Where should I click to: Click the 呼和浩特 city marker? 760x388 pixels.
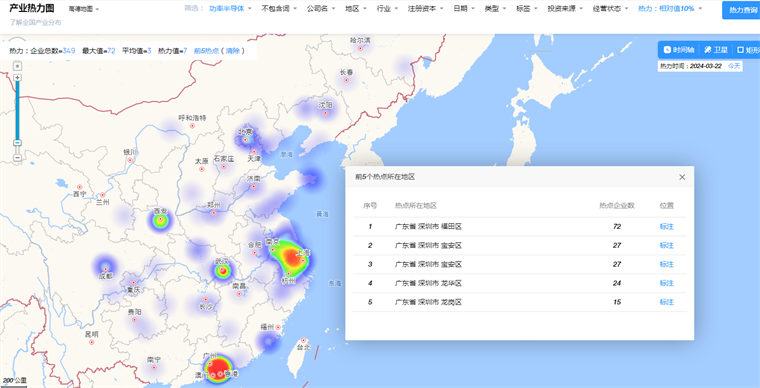pyautogui.click(x=192, y=125)
